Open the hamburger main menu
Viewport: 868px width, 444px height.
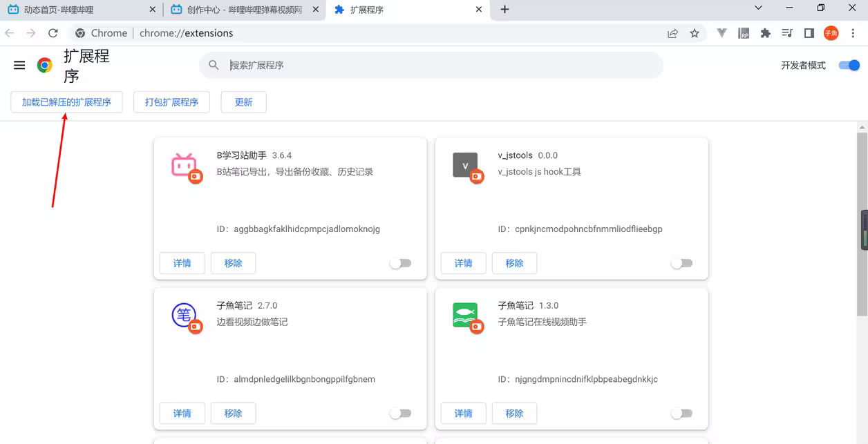click(19, 65)
